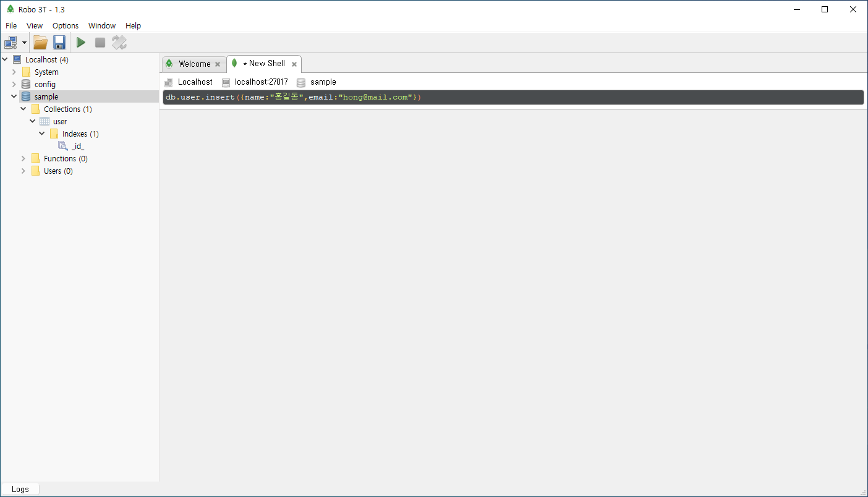
Task: Open the Window menu
Action: [x=102, y=25]
